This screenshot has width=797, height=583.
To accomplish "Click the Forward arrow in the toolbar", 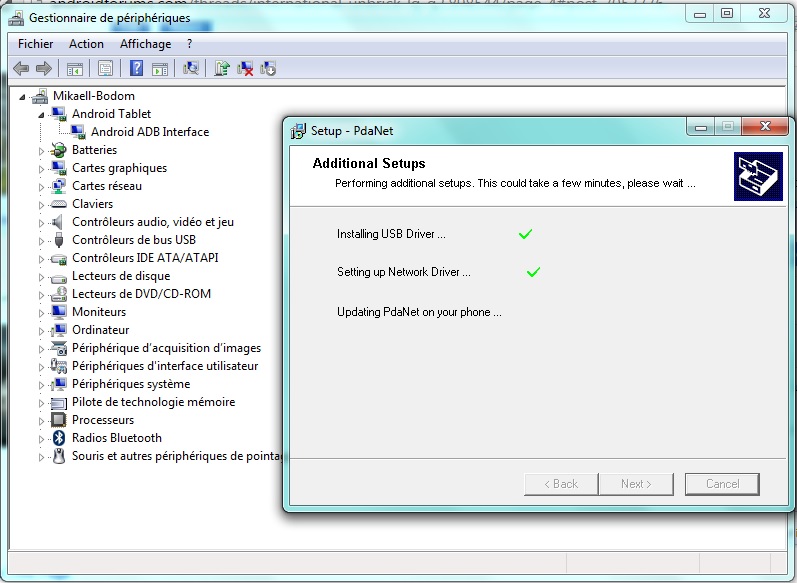I will [x=43, y=68].
